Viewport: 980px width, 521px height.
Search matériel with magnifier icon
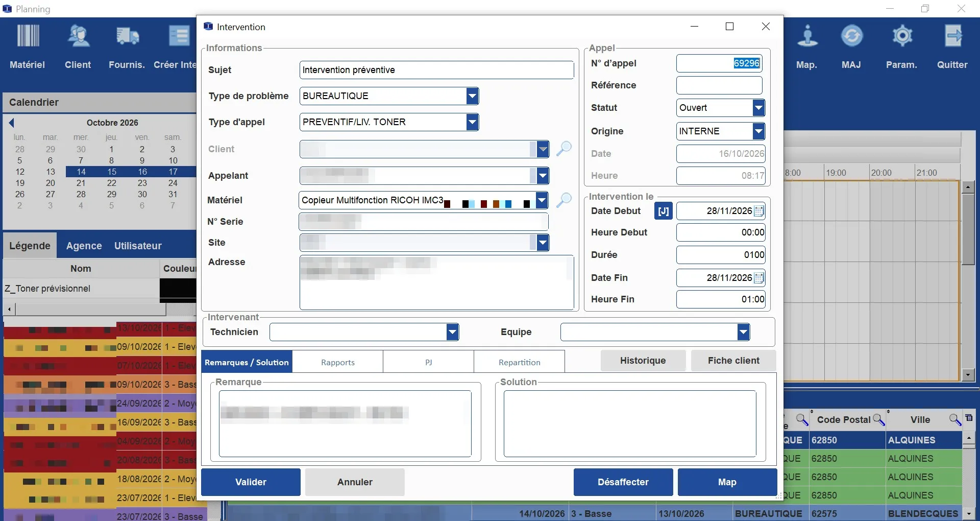[x=564, y=200]
